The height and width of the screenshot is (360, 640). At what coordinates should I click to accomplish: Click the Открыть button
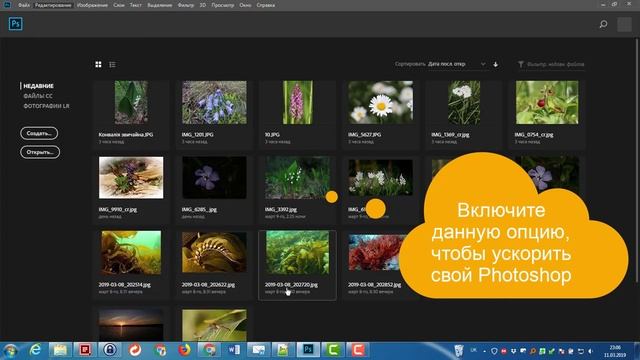40,152
